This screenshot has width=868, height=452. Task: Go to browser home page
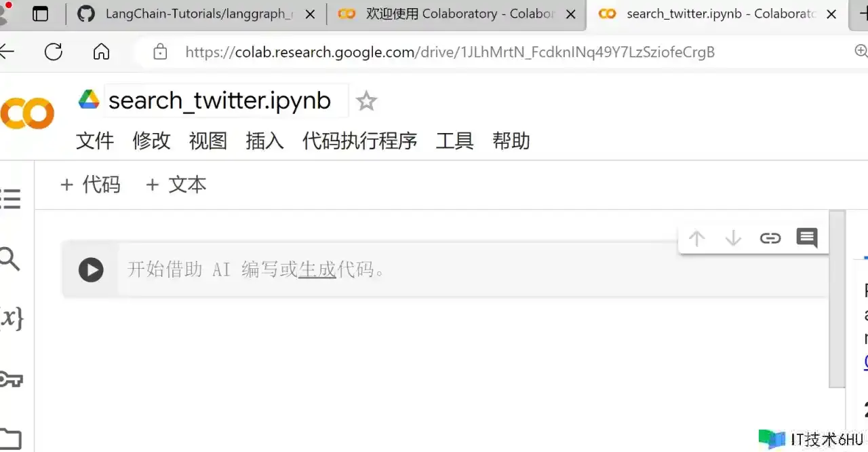[x=101, y=52]
